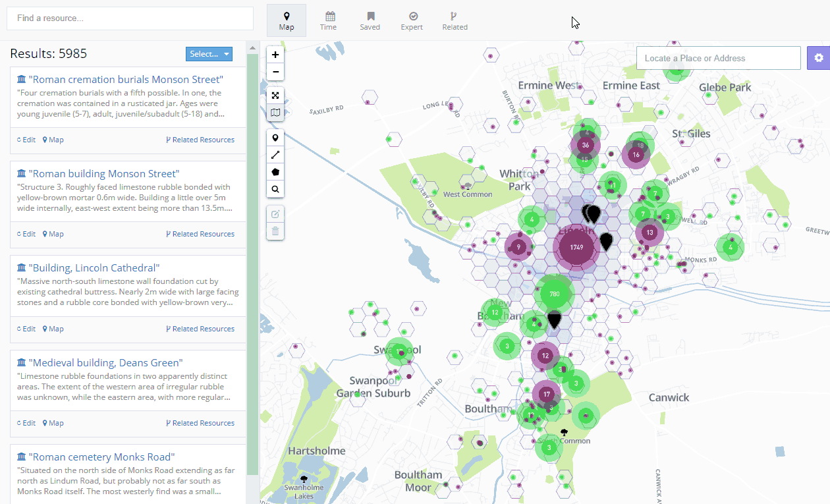830x504 pixels.
Task: Select the polygon drawing tool
Action: pos(275,172)
